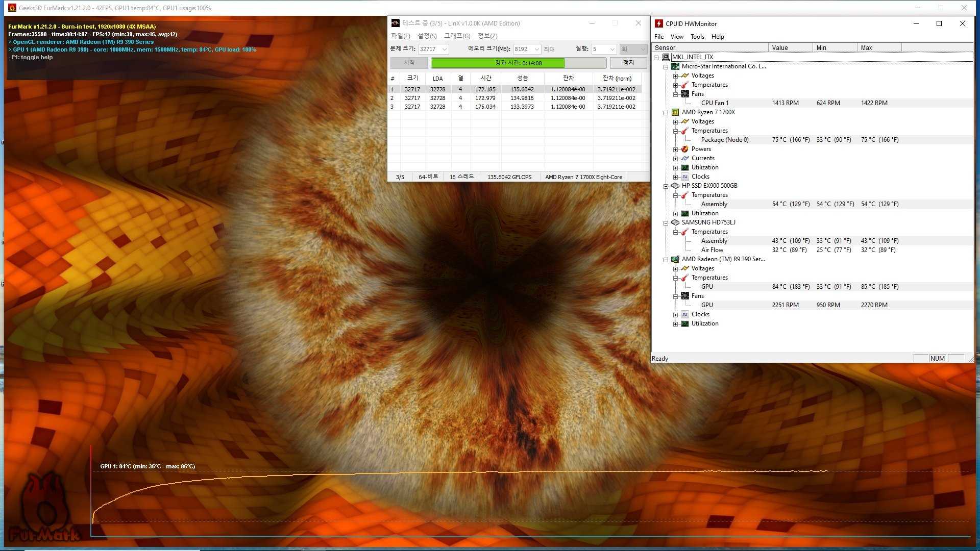
Task: Open the 설정(S) menu in LinX
Action: (427, 36)
